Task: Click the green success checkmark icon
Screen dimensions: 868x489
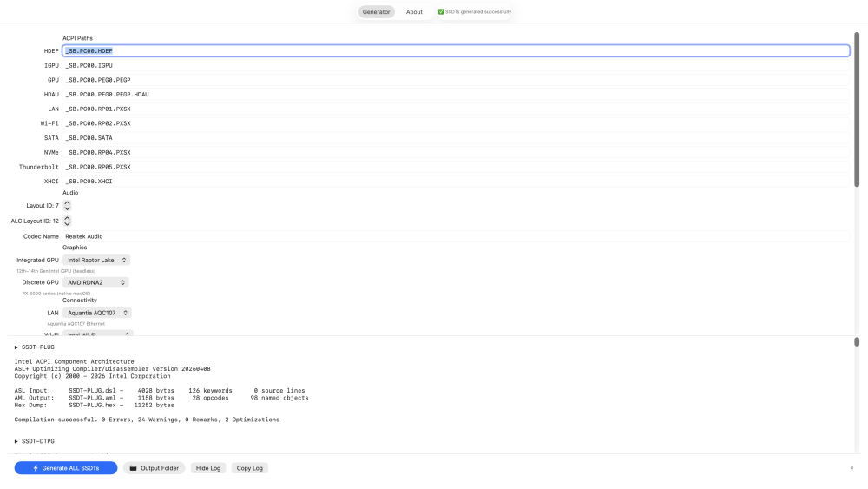Action: tap(441, 11)
